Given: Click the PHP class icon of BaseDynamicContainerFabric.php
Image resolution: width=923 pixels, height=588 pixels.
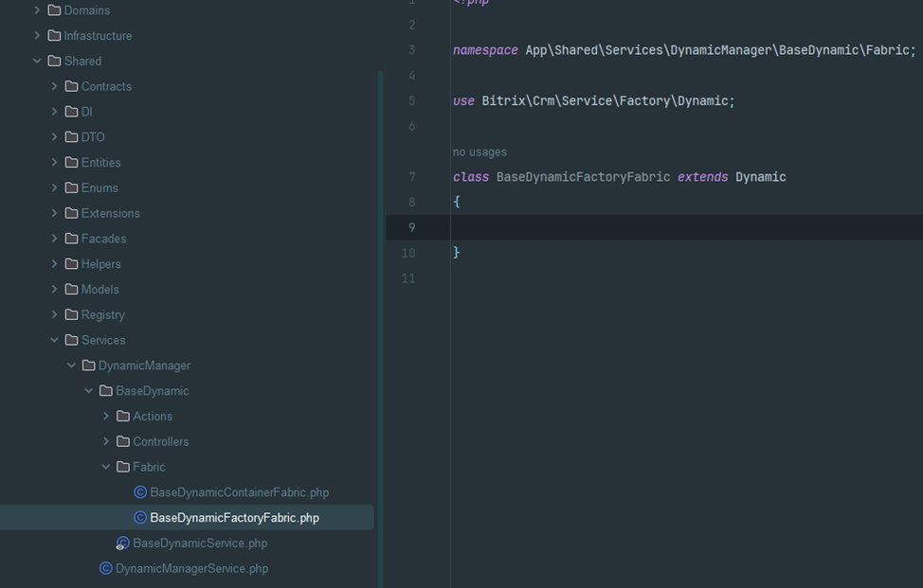Looking at the screenshot, I should [140, 492].
